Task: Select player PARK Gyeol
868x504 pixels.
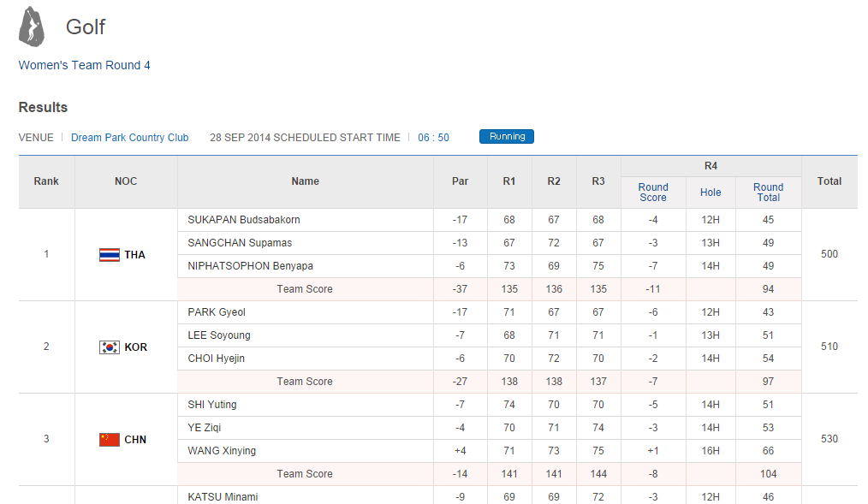Action: pos(217,312)
